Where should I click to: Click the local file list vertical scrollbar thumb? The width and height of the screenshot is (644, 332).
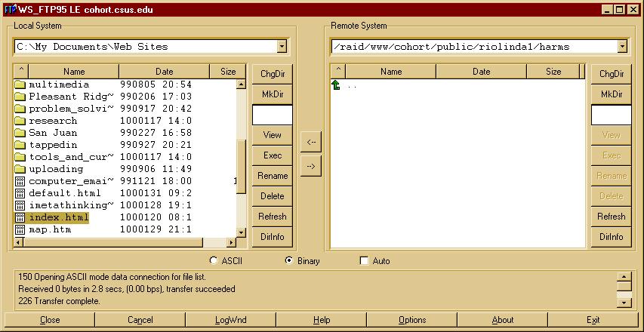242,166
